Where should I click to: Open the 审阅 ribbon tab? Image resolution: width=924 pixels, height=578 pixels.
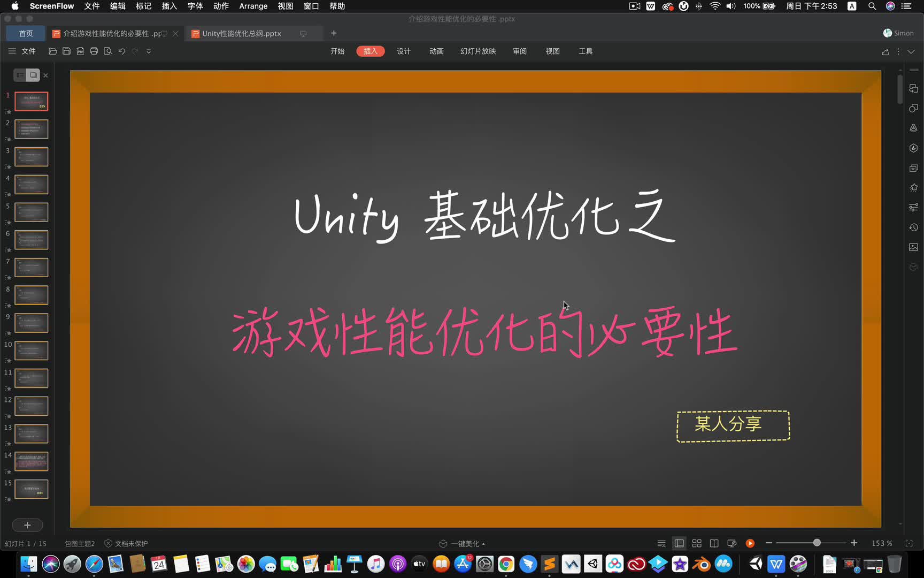(520, 51)
